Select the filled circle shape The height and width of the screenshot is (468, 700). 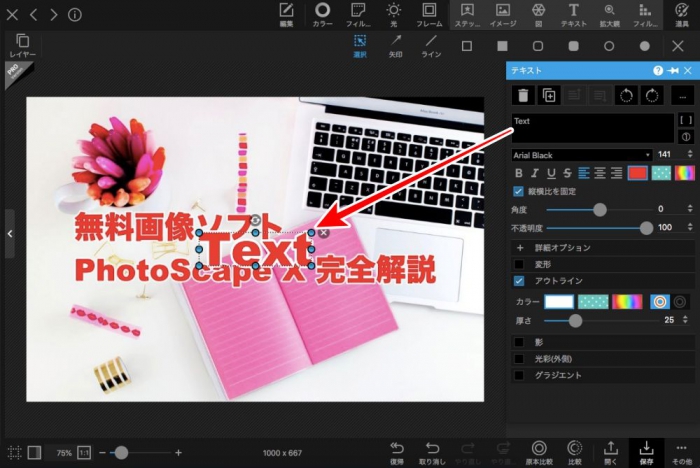[x=645, y=46]
